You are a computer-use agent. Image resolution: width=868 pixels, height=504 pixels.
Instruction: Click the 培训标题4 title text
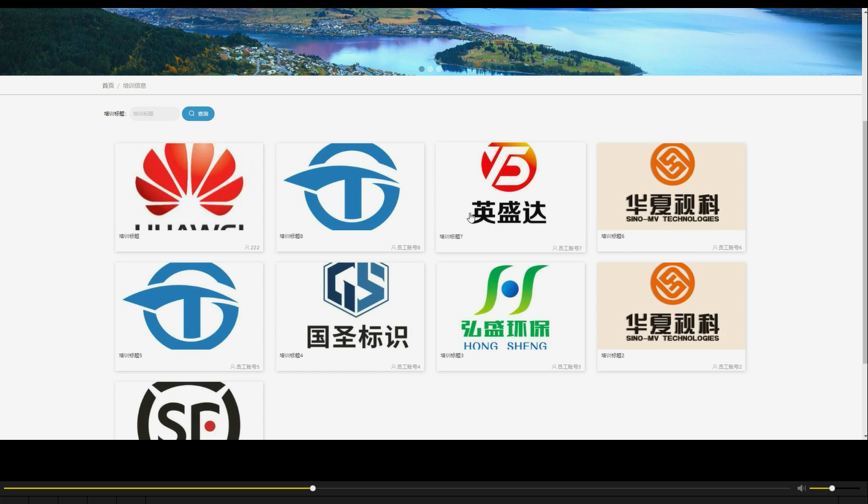click(x=291, y=356)
